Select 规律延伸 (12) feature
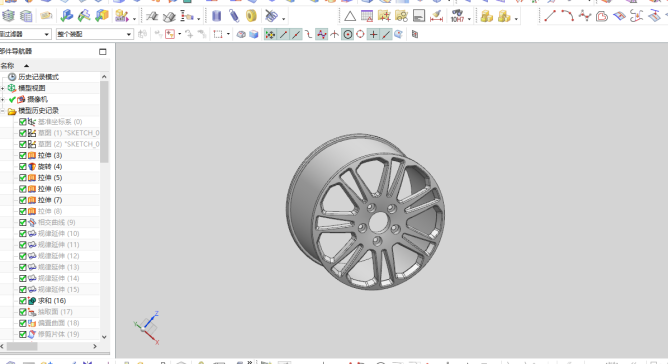This screenshot has height=364, width=668. coord(58,256)
